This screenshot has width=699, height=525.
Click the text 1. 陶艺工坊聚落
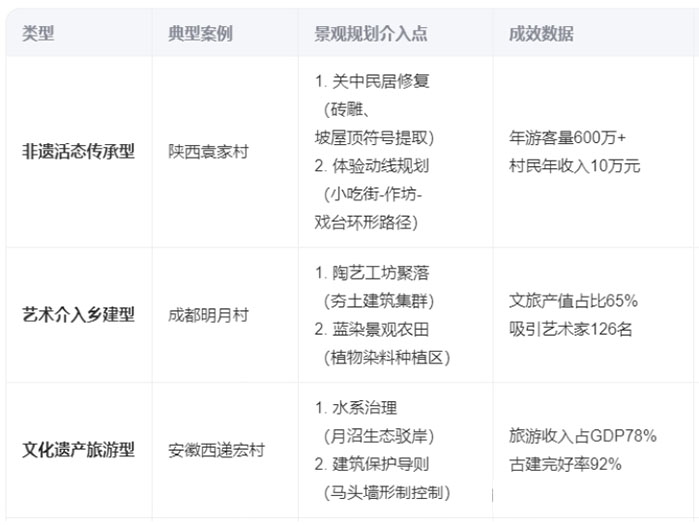[x=372, y=273]
